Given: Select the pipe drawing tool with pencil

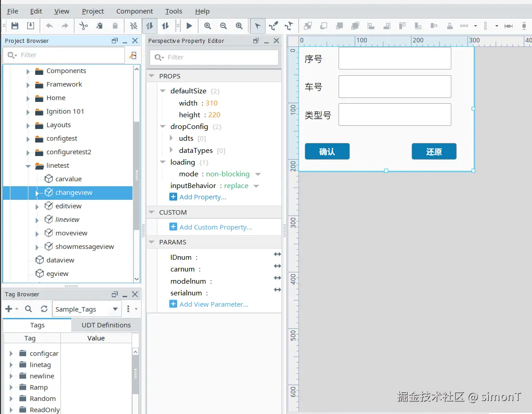Looking at the screenshot, I should click(274, 26).
